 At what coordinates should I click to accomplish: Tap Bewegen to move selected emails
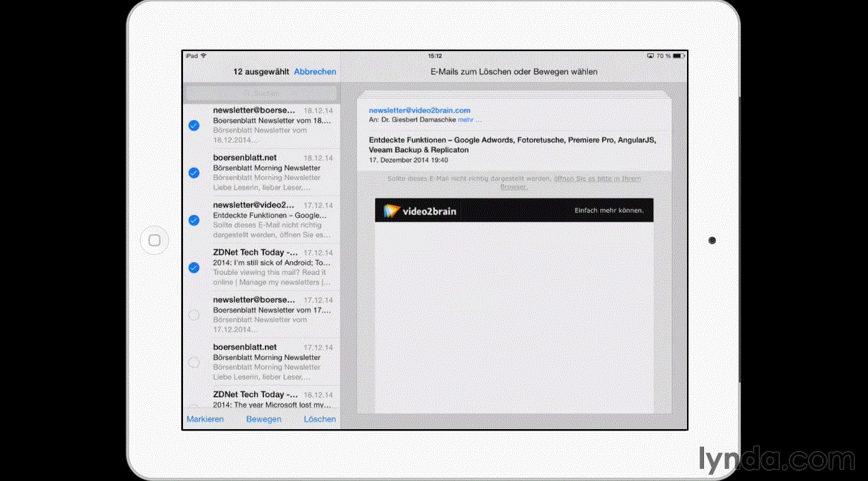click(264, 419)
